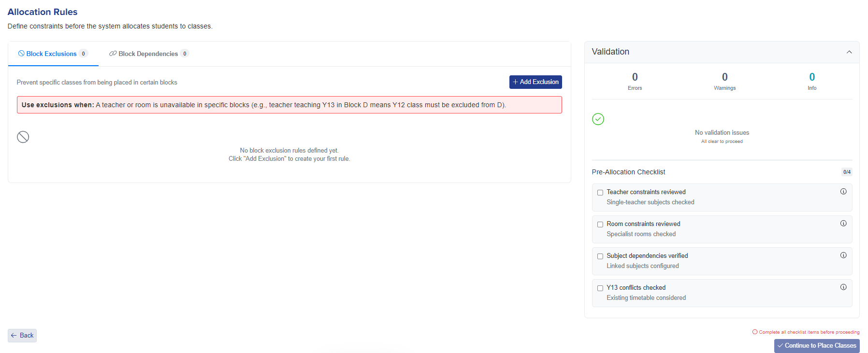
Task: Collapse the Validation panel chevron
Action: pos(849,52)
